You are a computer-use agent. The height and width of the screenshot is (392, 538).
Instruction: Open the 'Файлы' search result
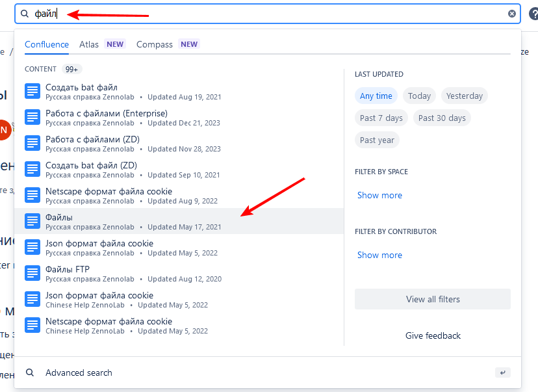tap(59, 217)
